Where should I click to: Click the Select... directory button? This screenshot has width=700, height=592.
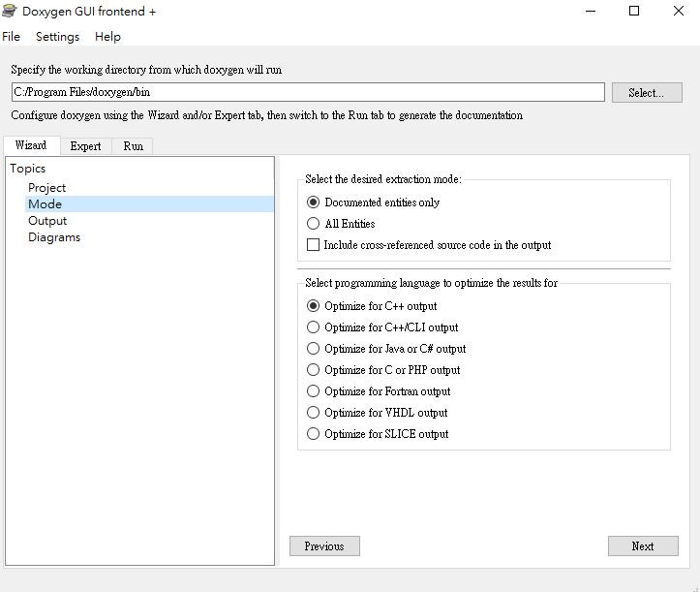tap(647, 92)
